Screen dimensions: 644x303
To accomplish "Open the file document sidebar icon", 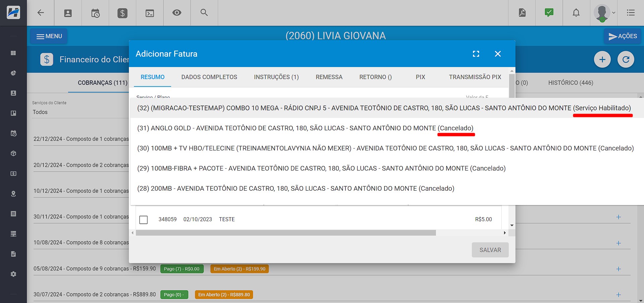I will [13, 254].
